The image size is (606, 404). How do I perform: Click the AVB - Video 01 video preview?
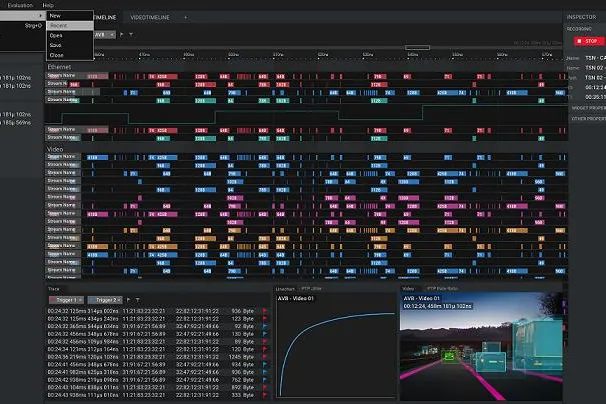click(481, 346)
